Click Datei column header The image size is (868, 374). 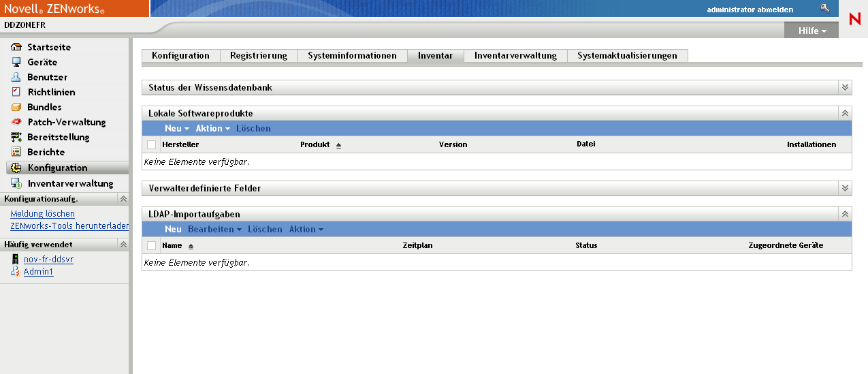[585, 145]
